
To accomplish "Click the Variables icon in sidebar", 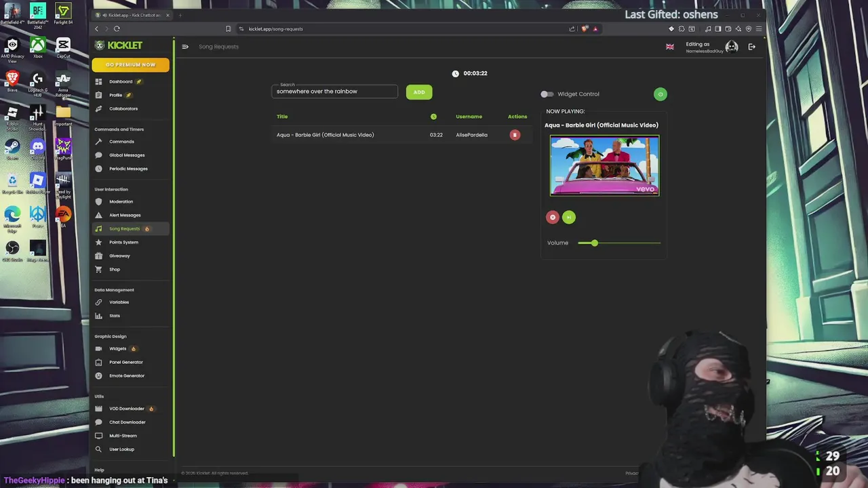I will [x=98, y=302].
